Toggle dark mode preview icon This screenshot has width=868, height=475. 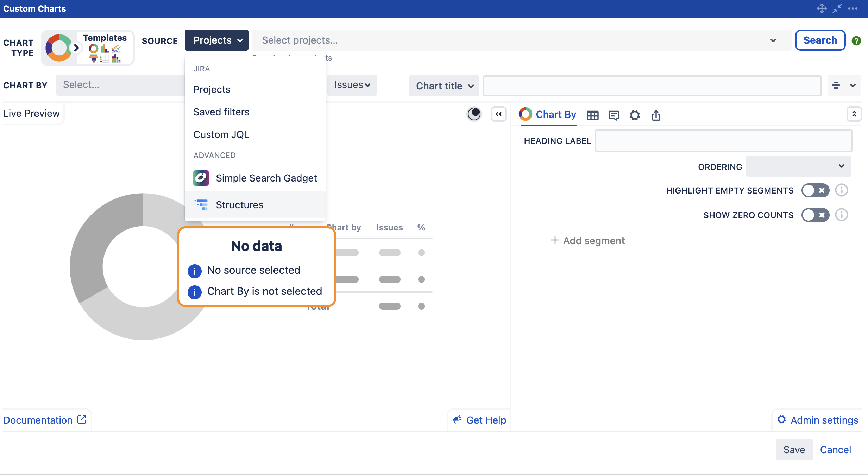[474, 114]
